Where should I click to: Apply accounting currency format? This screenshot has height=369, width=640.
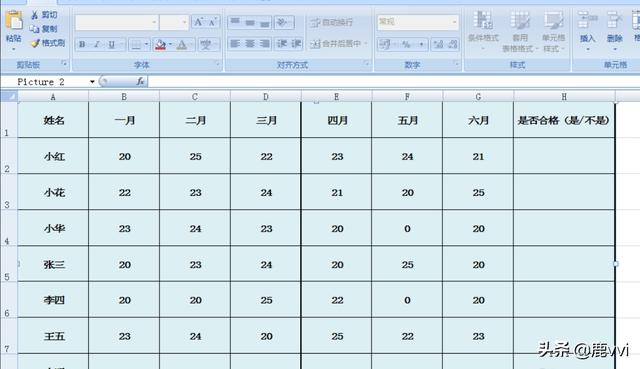(385, 44)
